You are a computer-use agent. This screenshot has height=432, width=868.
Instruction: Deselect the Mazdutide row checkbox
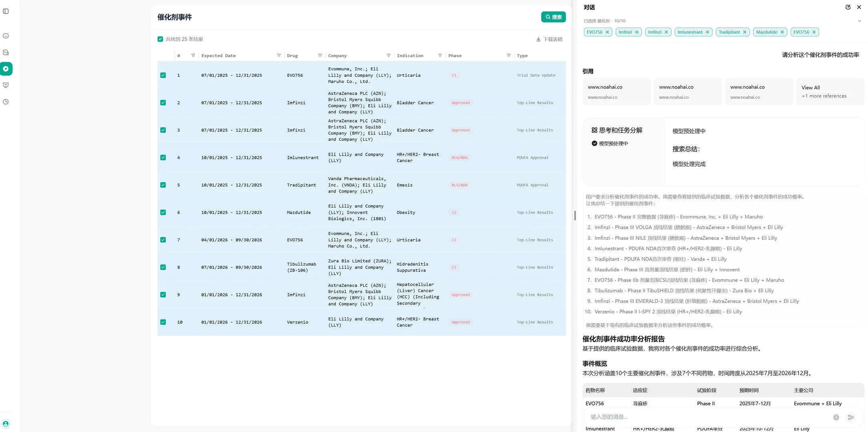coord(163,212)
